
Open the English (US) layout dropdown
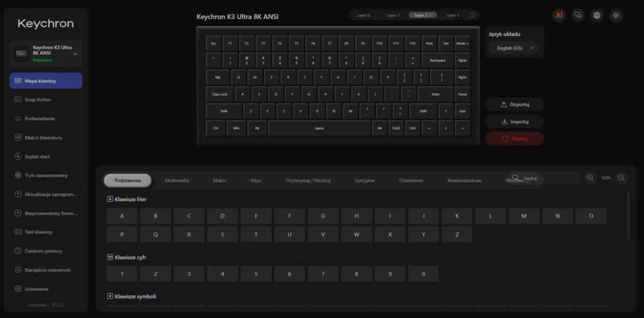[x=513, y=48]
